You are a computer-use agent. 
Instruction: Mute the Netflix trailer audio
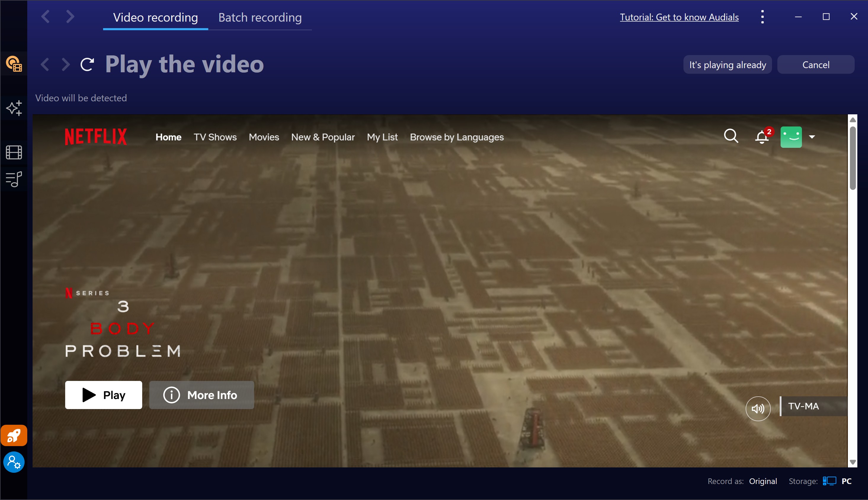(x=758, y=409)
